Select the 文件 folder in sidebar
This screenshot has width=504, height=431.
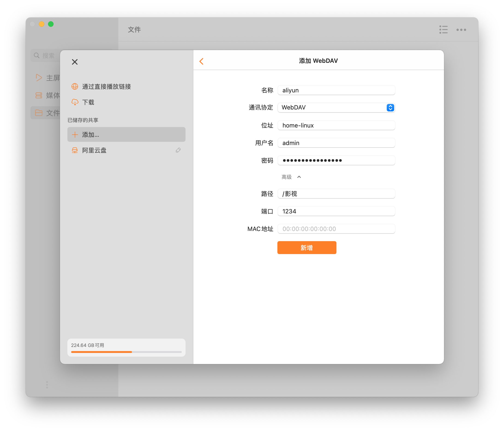coord(39,113)
